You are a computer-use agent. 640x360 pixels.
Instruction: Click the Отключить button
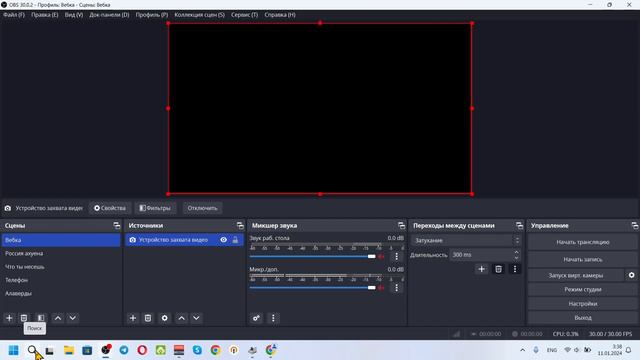[202, 208]
